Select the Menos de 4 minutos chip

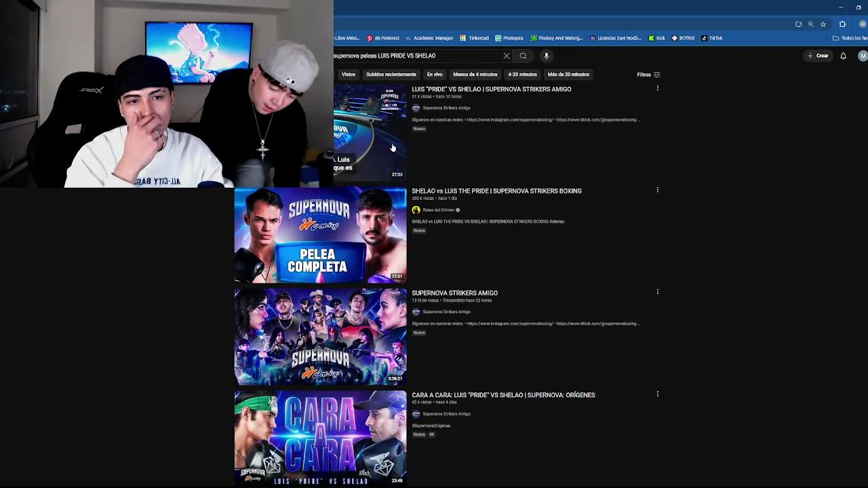click(x=475, y=75)
